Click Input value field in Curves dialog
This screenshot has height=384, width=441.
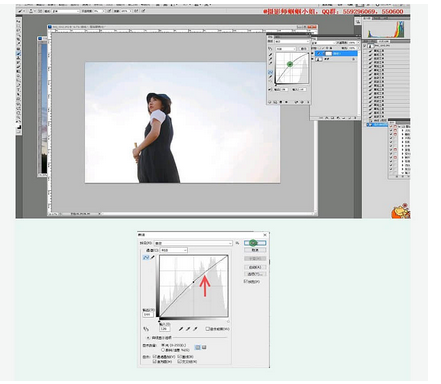pyautogui.click(x=165, y=329)
